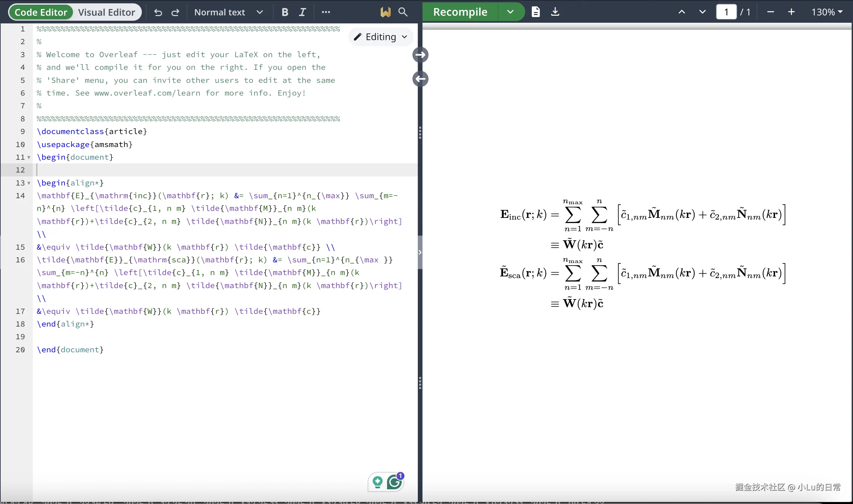Switch to Code Editor mode

41,12
